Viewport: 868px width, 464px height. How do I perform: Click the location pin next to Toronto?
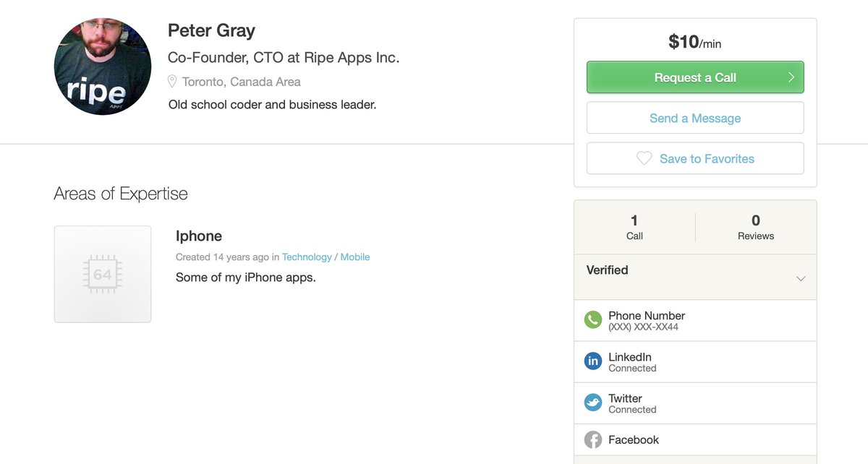[172, 81]
